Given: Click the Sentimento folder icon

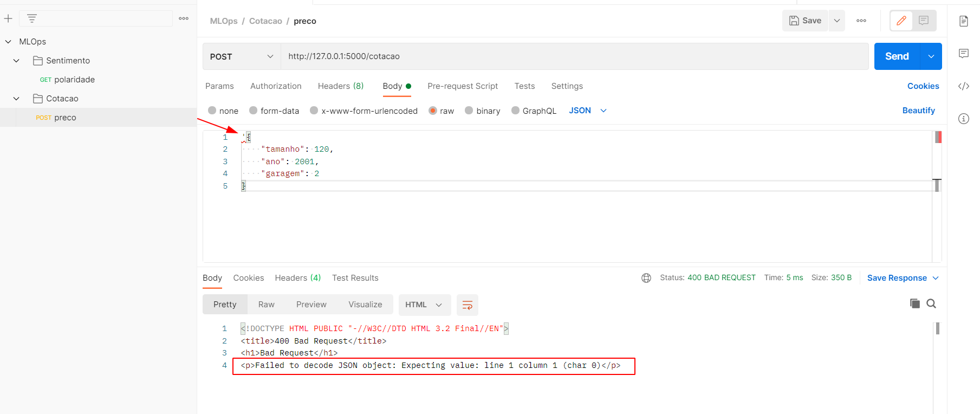Looking at the screenshot, I should [x=38, y=61].
